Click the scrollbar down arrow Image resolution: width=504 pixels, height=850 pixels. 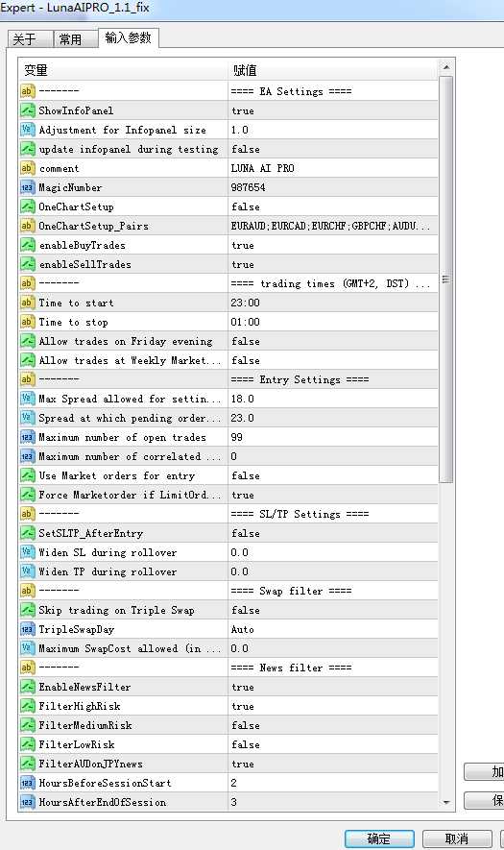click(446, 802)
